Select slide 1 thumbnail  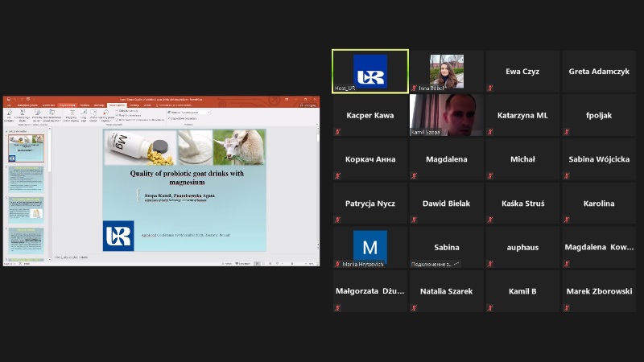[x=27, y=148]
